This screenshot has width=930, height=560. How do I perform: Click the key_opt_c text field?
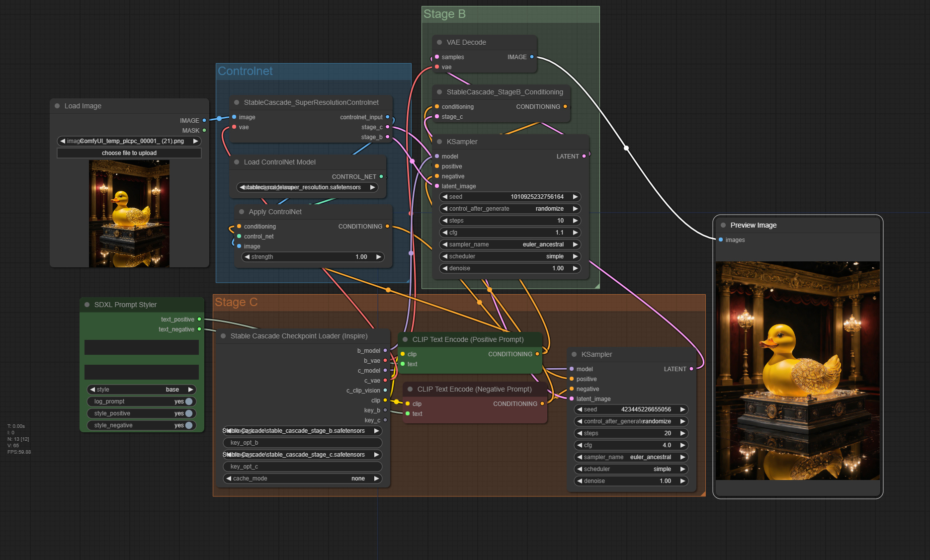(302, 467)
